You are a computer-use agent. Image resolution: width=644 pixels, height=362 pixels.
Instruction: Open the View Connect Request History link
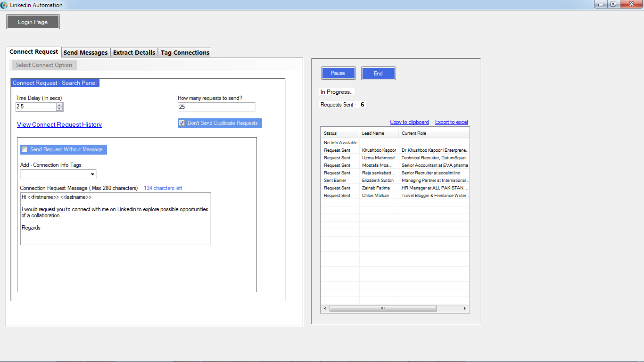tap(59, 124)
